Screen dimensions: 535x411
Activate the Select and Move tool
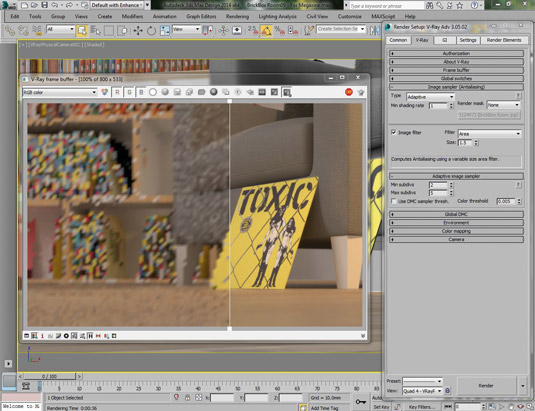138,30
